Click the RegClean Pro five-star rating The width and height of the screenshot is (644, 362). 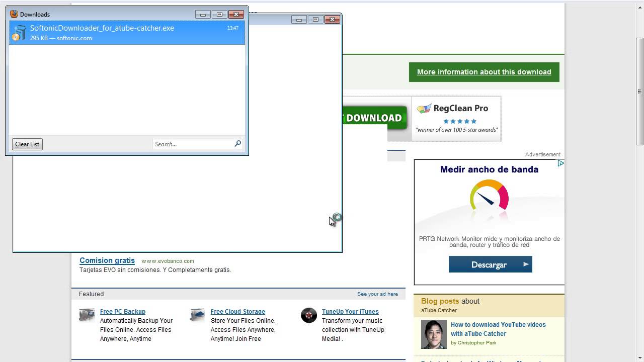[x=459, y=121]
